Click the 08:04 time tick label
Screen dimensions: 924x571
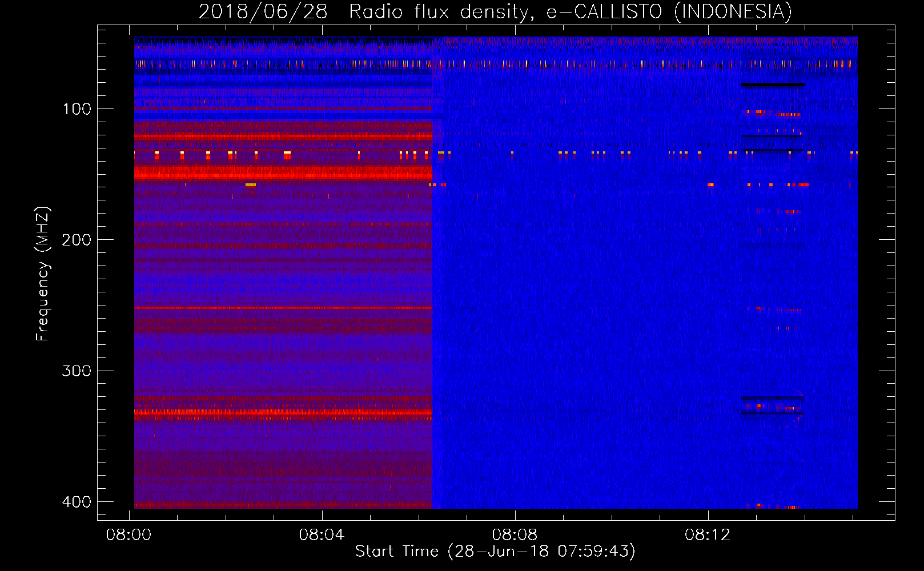click(x=322, y=535)
